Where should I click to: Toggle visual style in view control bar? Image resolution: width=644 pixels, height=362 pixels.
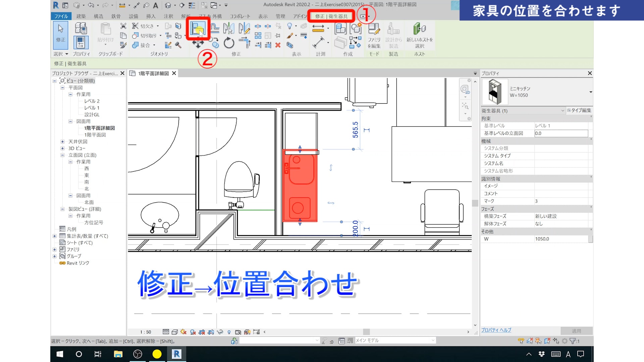coord(174,332)
